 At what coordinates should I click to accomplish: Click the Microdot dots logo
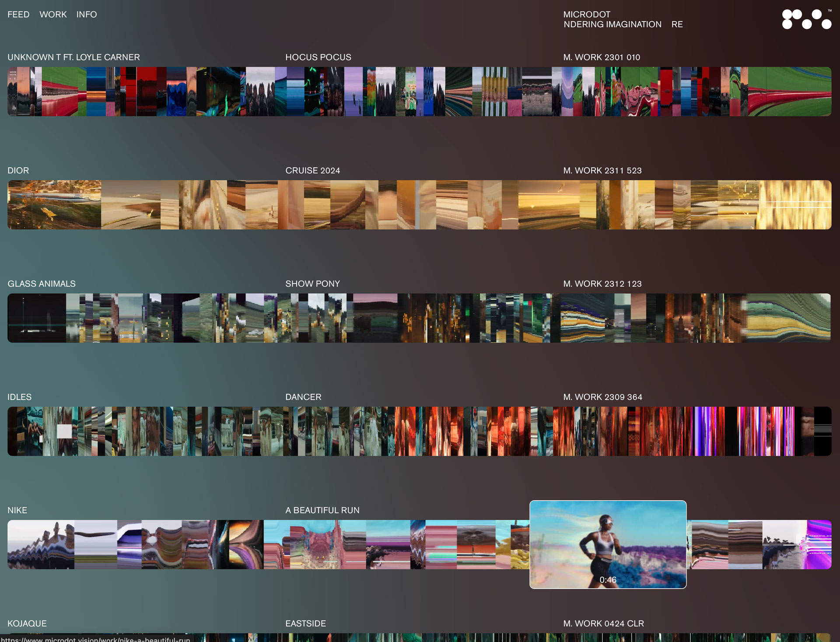tap(807, 19)
